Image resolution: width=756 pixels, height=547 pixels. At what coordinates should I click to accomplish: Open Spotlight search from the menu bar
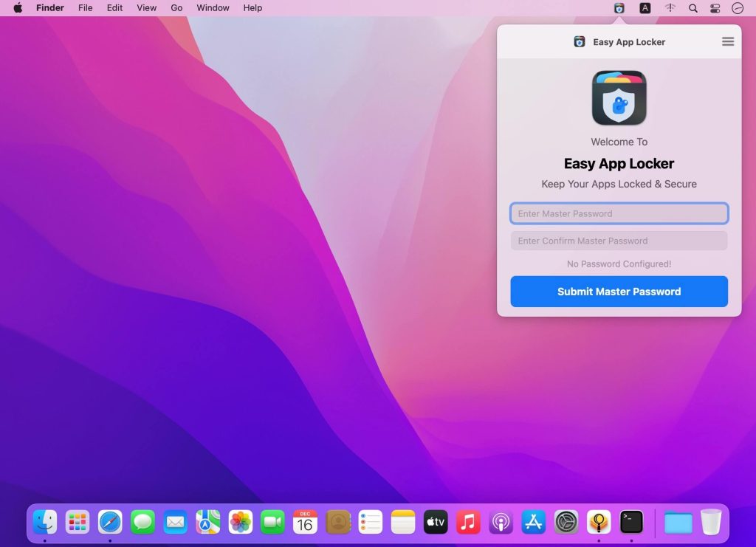[x=693, y=8]
